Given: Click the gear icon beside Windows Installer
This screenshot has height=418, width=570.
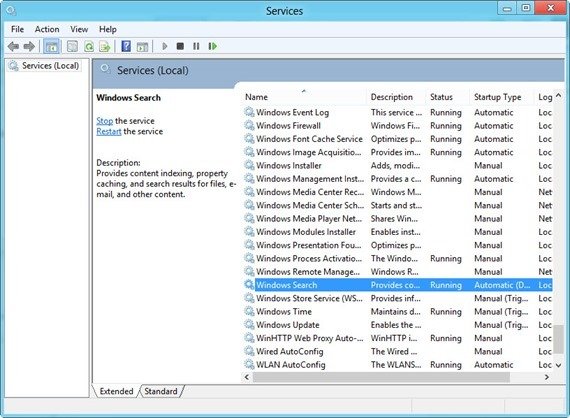Looking at the screenshot, I should pos(249,165).
